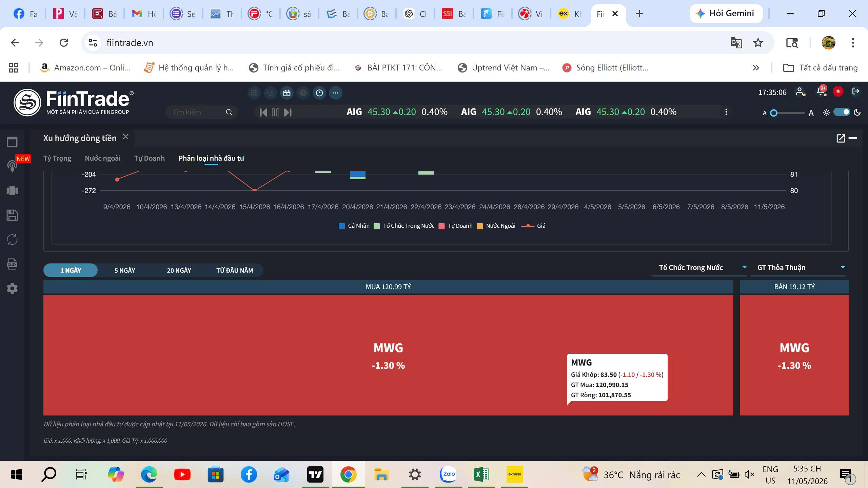Toggle Tự Doanh series in legend

456,226
